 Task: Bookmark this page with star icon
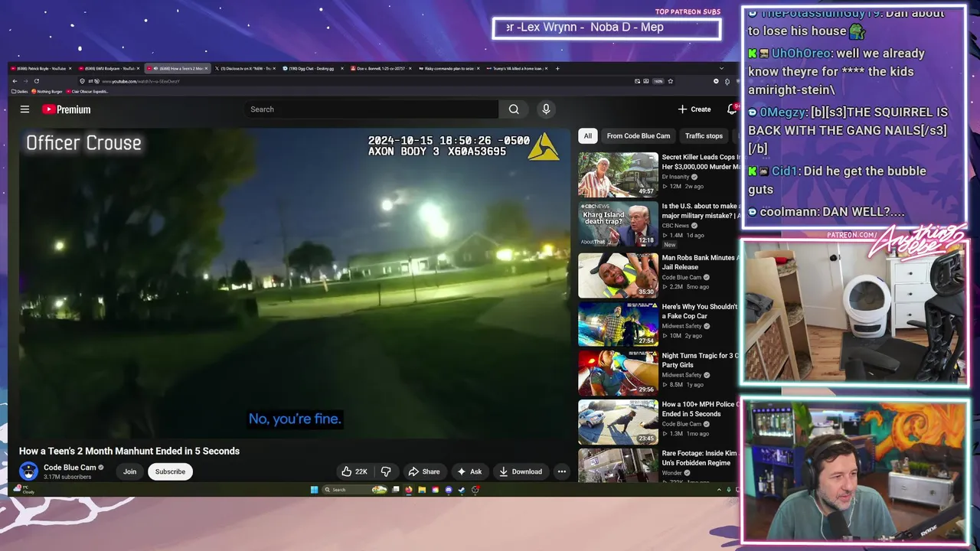(x=671, y=81)
